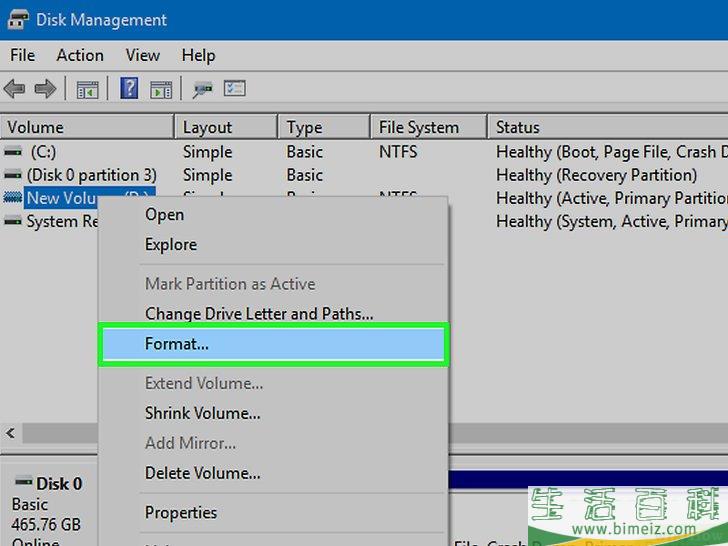Choose Format... from the context menu

coord(177,344)
